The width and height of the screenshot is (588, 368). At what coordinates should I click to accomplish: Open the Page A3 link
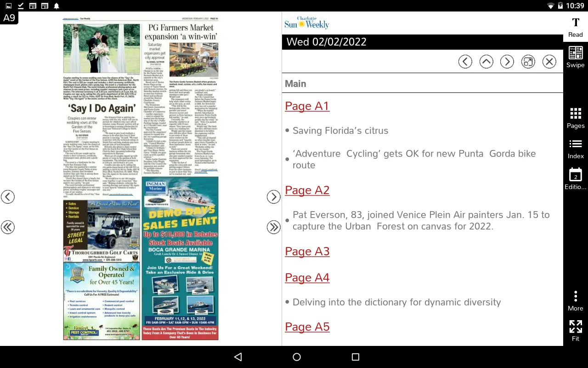pos(307,252)
